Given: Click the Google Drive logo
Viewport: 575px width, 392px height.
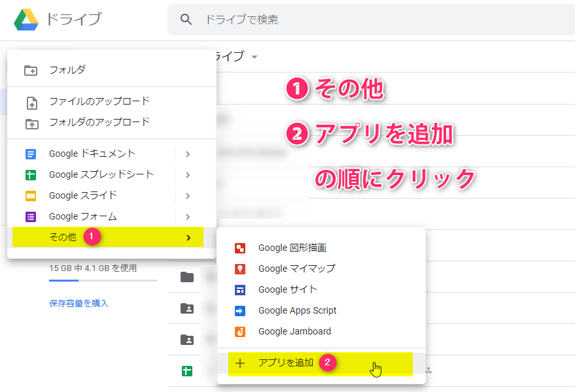Looking at the screenshot, I should (x=26, y=19).
